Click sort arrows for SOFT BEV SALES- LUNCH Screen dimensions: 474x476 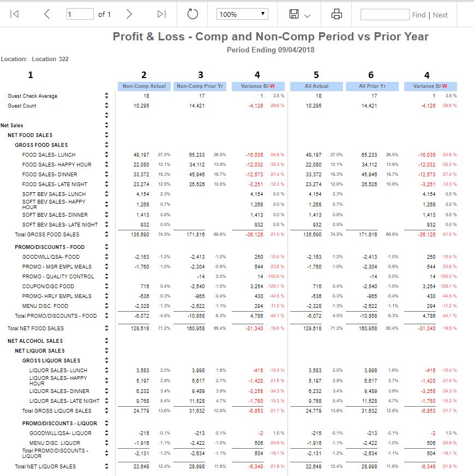pos(106,194)
